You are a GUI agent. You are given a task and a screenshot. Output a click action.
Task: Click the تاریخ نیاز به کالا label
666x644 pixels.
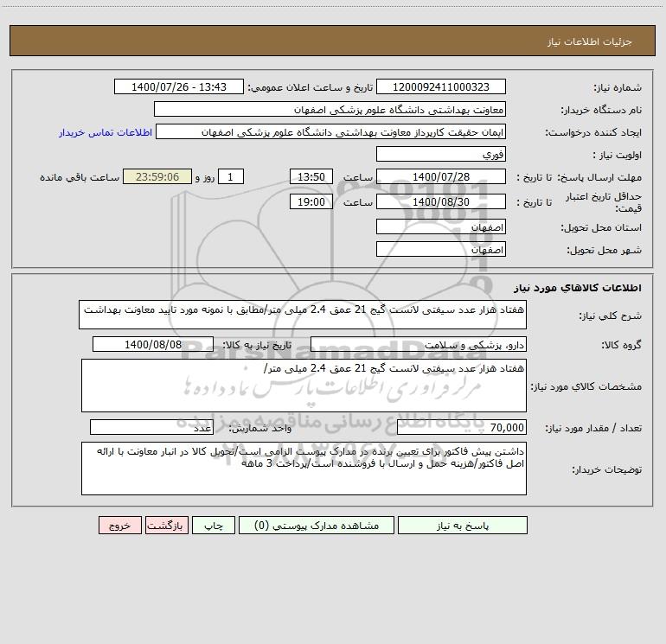coord(258,345)
